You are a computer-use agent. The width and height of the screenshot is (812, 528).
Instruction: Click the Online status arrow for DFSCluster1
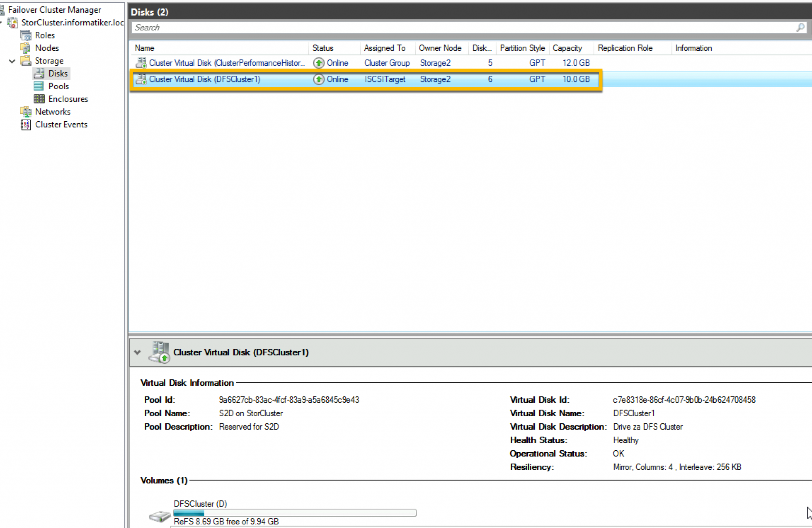tap(319, 79)
